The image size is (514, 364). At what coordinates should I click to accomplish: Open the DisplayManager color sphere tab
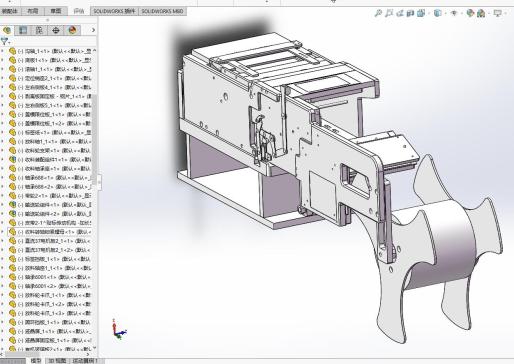pos(72,30)
